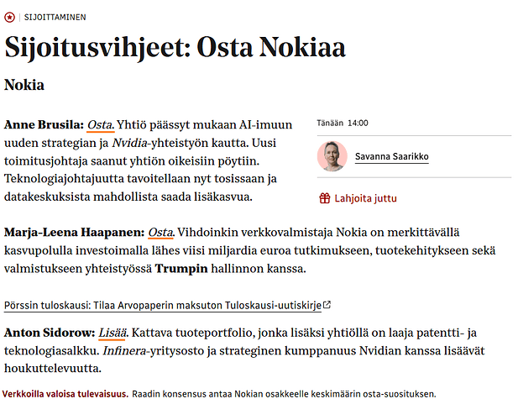Click the Tänään 14:00 timestamp

343,123
